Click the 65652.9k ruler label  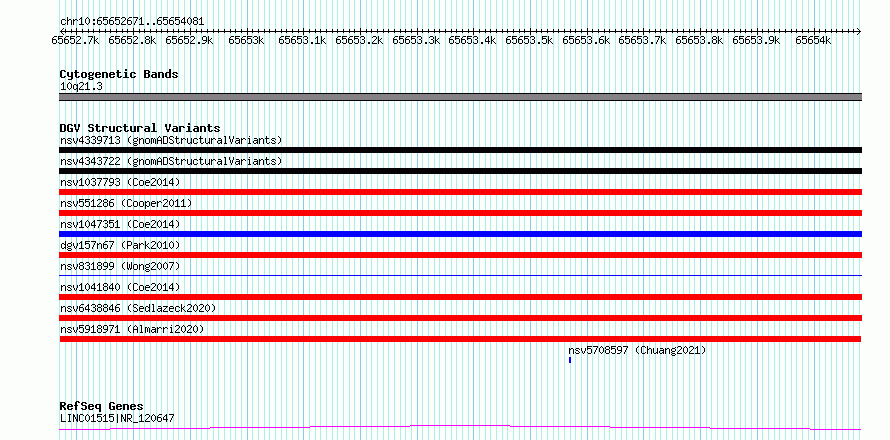tap(189, 40)
